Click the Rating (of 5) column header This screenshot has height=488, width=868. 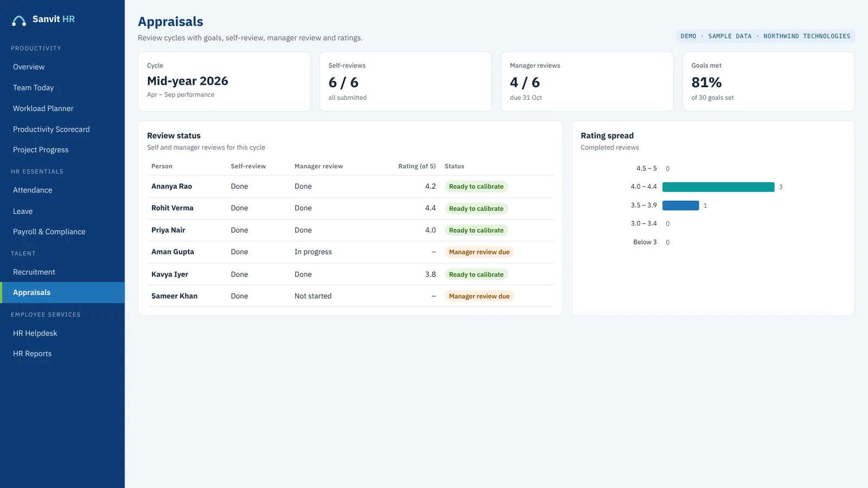[x=417, y=166]
